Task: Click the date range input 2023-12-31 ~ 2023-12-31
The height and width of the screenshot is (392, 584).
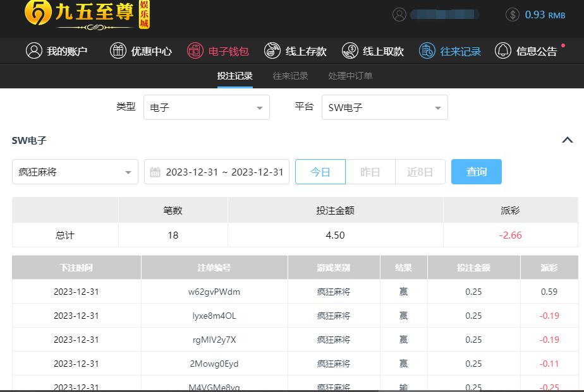Action: (x=217, y=172)
